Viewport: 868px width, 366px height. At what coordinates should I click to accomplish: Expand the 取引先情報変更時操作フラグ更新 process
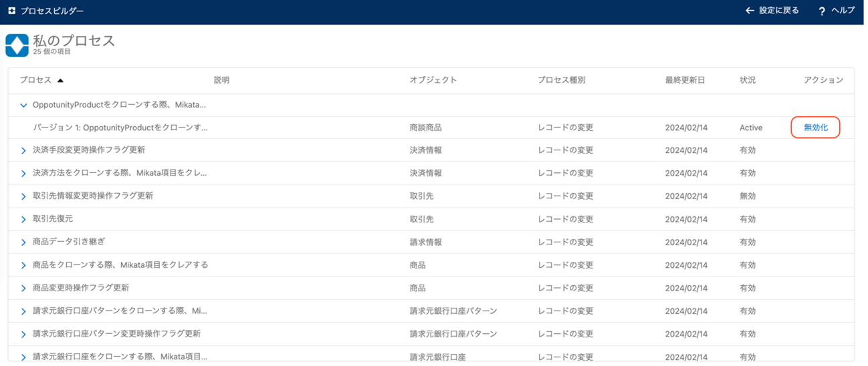[23, 196]
